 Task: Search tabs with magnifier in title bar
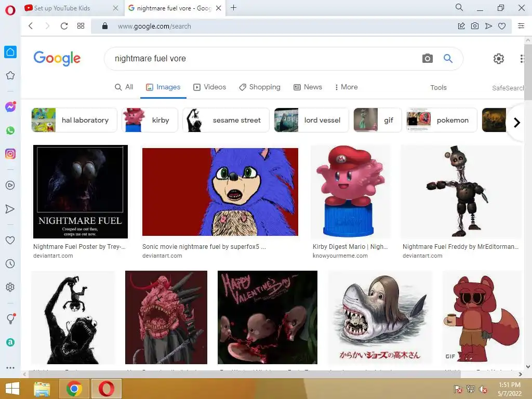tap(459, 7)
